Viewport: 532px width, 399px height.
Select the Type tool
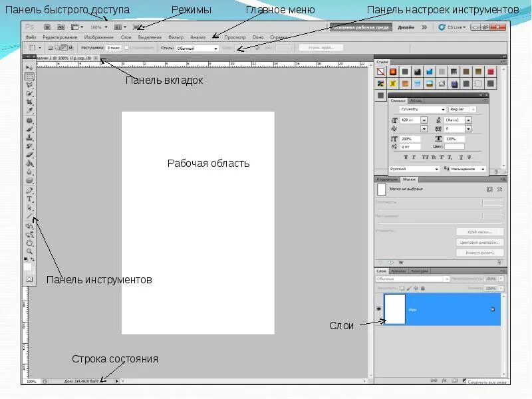pyautogui.click(x=29, y=199)
